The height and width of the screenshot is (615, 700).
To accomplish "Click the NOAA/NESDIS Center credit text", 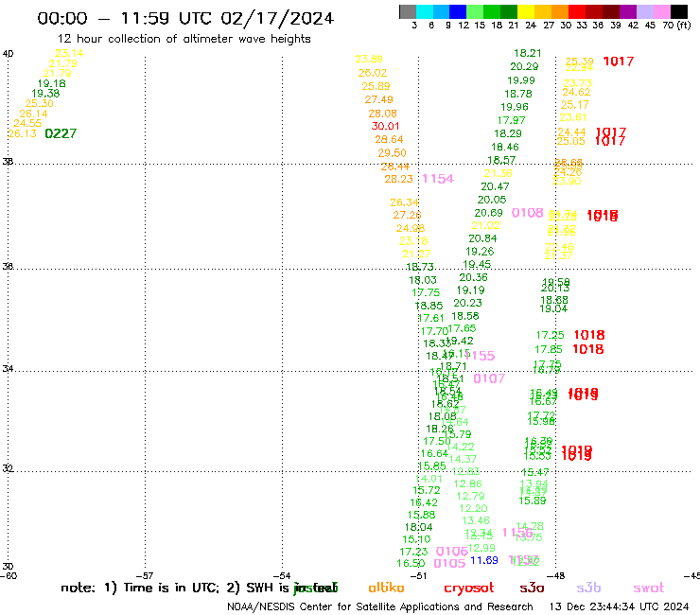I will 380,606.
